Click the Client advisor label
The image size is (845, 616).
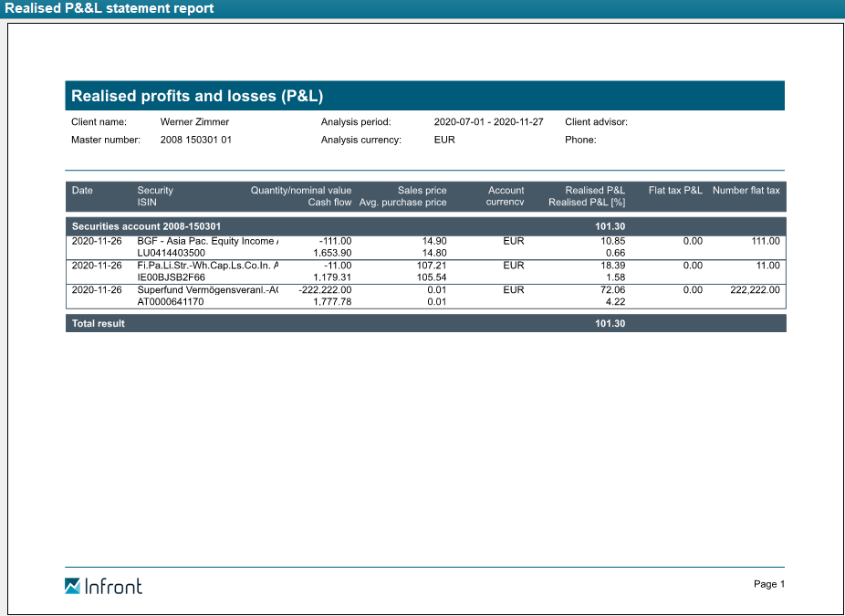(596, 121)
